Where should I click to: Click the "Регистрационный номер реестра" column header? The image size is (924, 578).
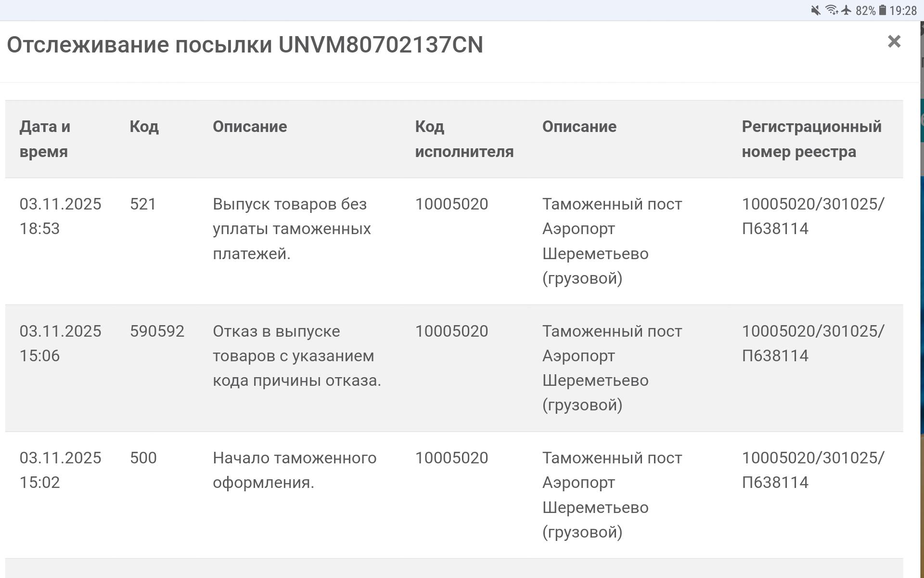click(x=811, y=139)
